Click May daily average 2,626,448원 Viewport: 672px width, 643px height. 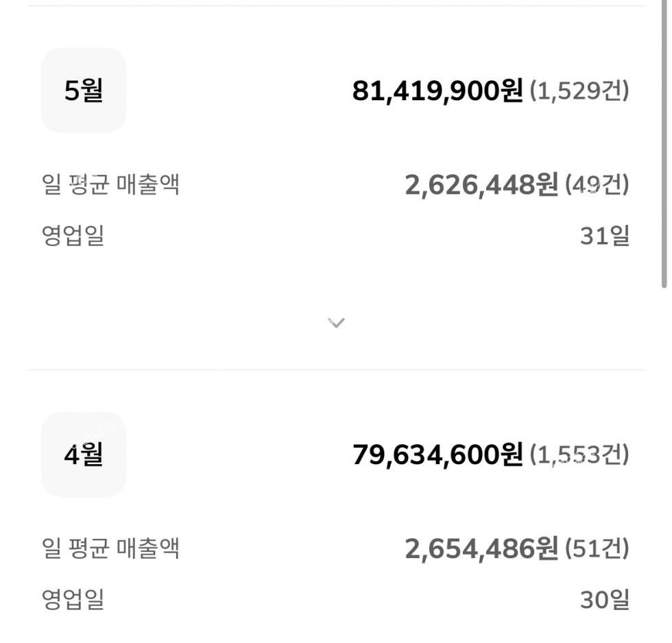pos(481,185)
